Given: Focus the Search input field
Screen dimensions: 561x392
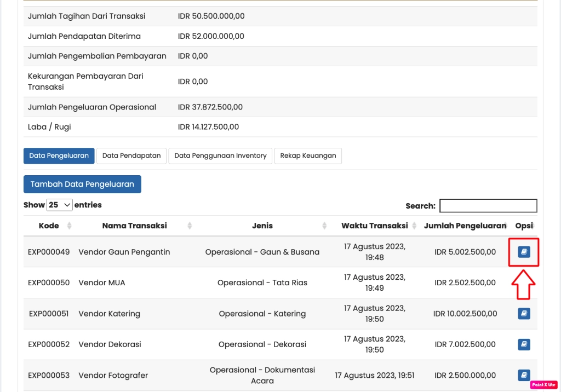Looking at the screenshot, I should [x=488, y=206].
